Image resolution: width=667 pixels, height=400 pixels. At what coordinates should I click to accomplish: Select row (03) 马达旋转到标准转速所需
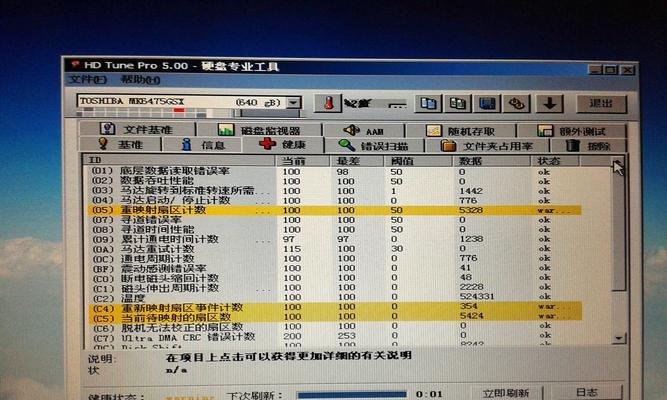[x=334, y=191]
